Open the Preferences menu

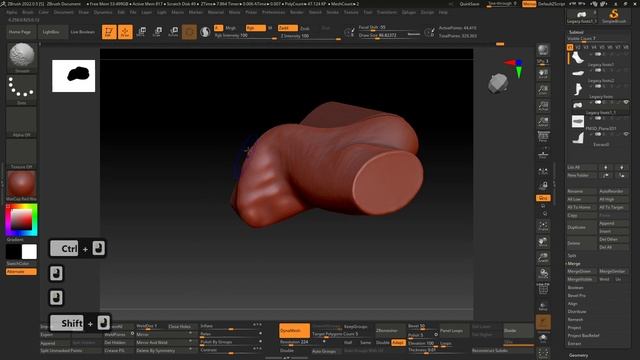coord(273,12)
